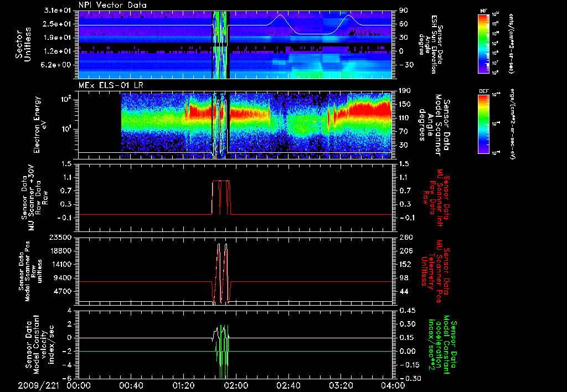Click the "152" telemetry tick value

pos(405,264)
